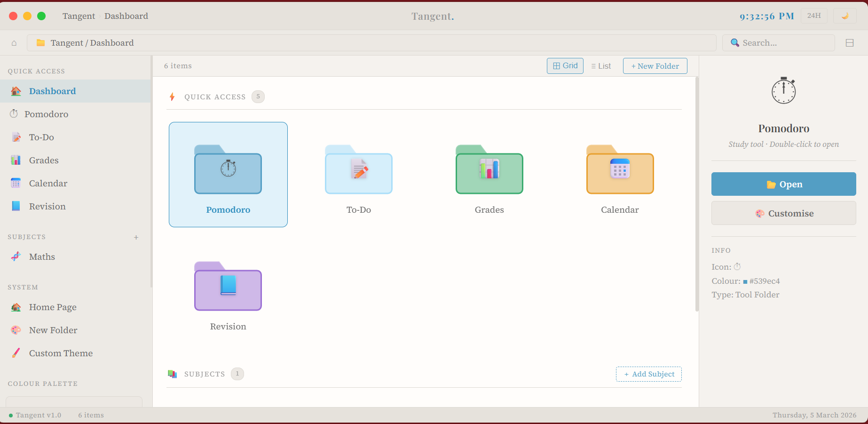Image resolution: width=868 pixels, height=424 pixels.
Task: Toggle the 24H clock format
Action: click(814, 16)
